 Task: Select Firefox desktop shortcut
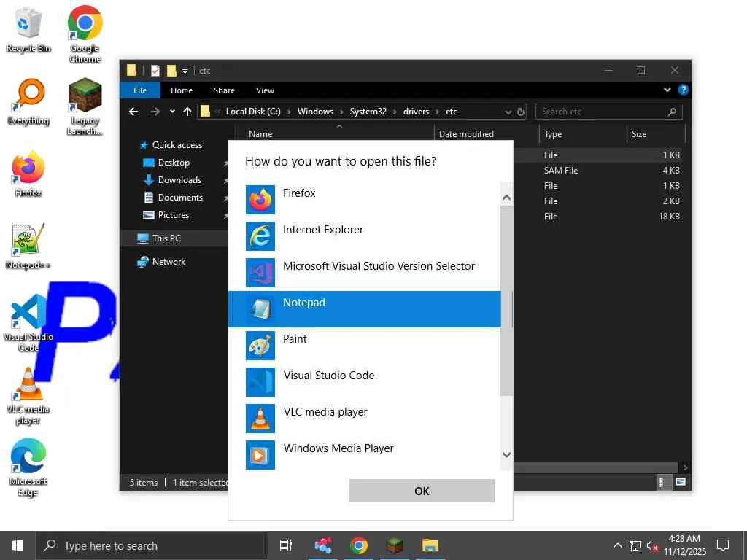click(28, 174)
